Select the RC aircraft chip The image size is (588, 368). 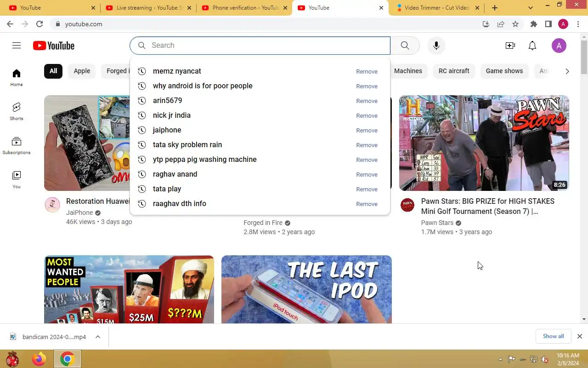point(454,71)
